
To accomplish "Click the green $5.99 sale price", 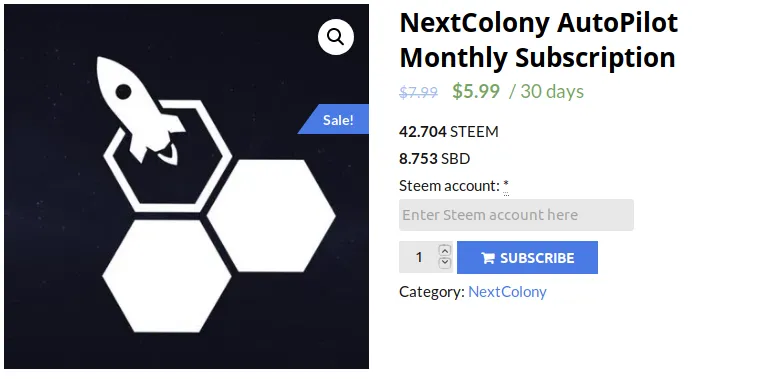I will (x=476, y=91).
